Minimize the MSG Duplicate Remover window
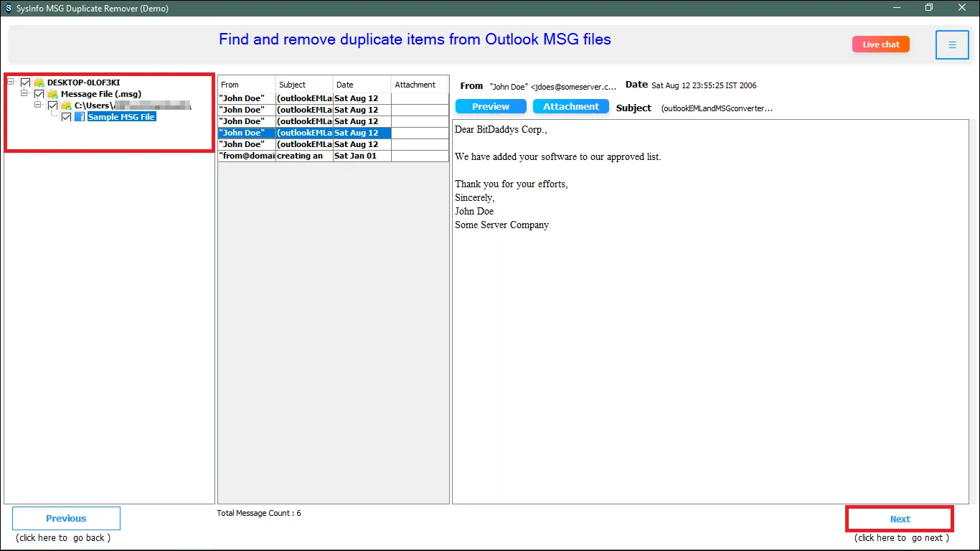 [896, 7]
